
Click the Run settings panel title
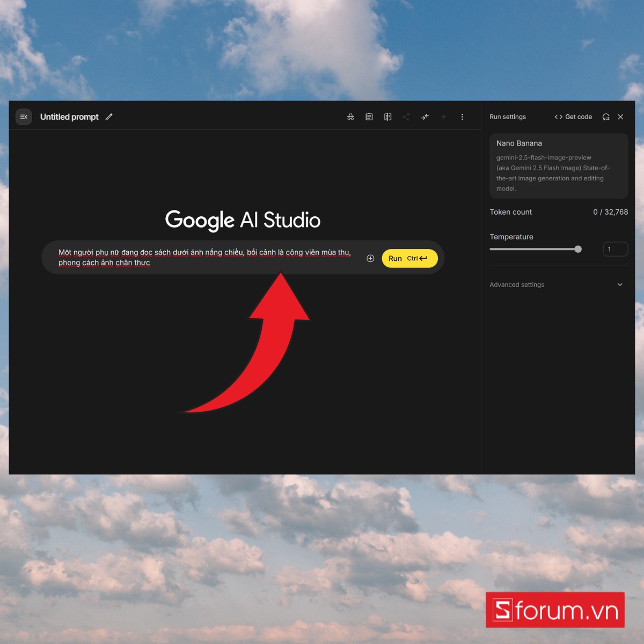point(508,117)
